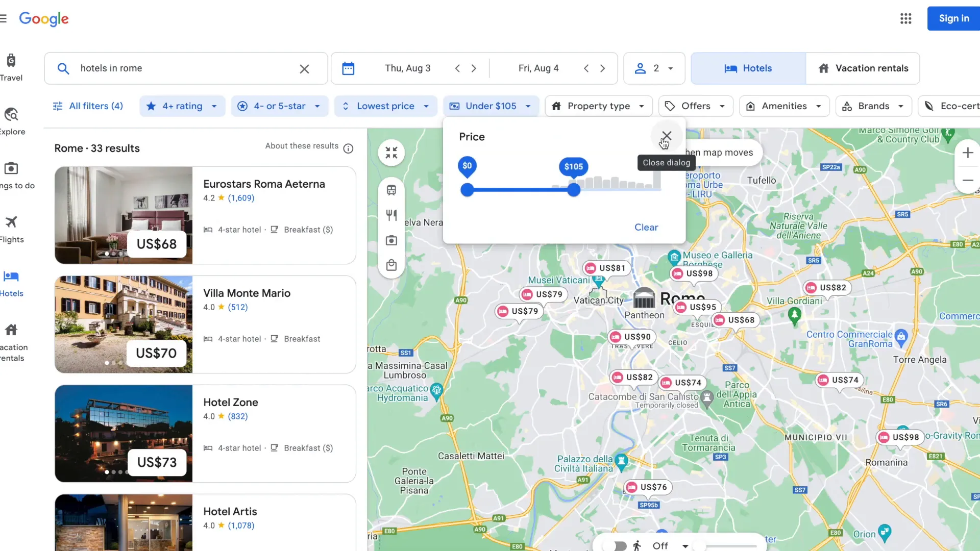Switch to Vacation rentals tab
Screen dimensions: 980x551
pyautogui.click(x=863, y=68)
